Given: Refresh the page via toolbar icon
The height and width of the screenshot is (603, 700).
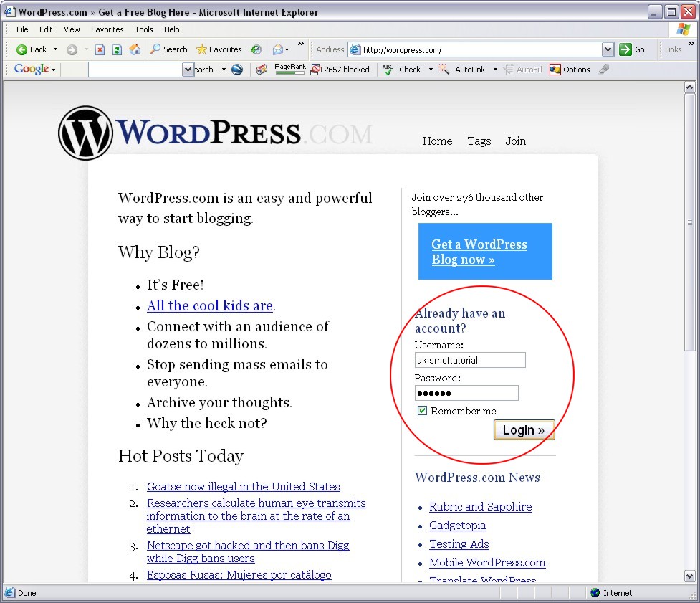Looking at the screenshot, I should coord(117,49).
